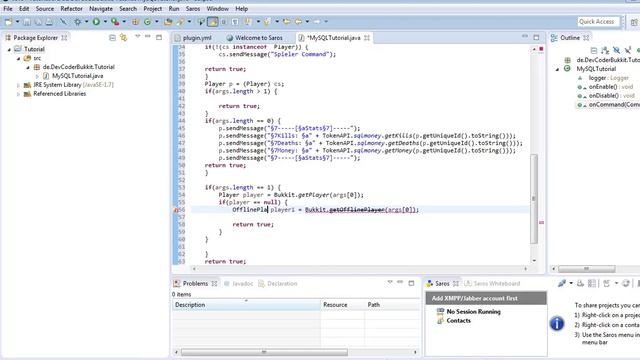Viewport: 640px width, 360px height.
Task: Click the New Java Class green C icon
Action: pos(147,22)
